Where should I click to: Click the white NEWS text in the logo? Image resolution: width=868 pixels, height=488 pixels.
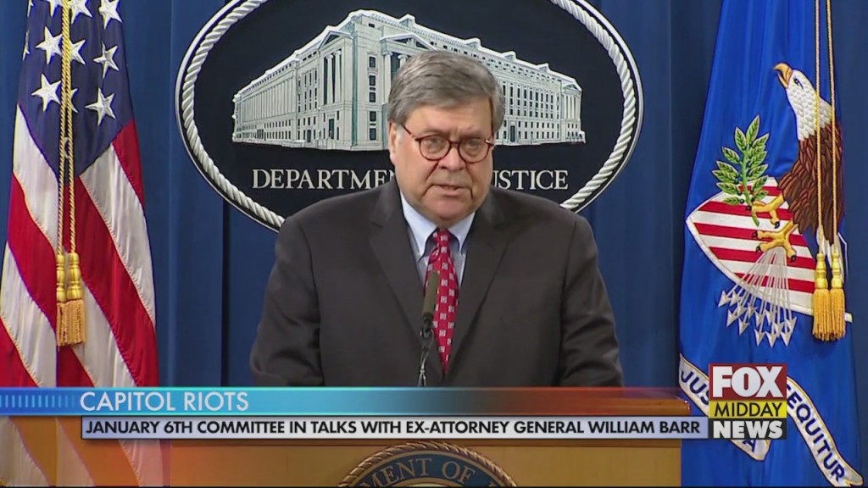coord(748,430)
